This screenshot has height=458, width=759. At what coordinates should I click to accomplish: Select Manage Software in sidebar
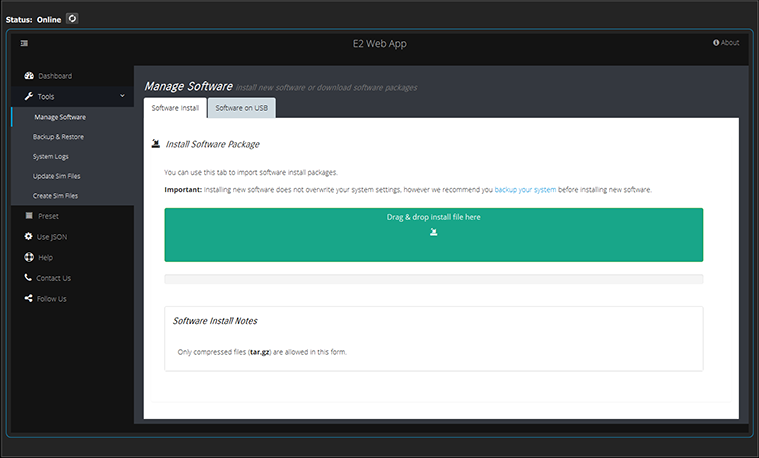click(73, 117)
